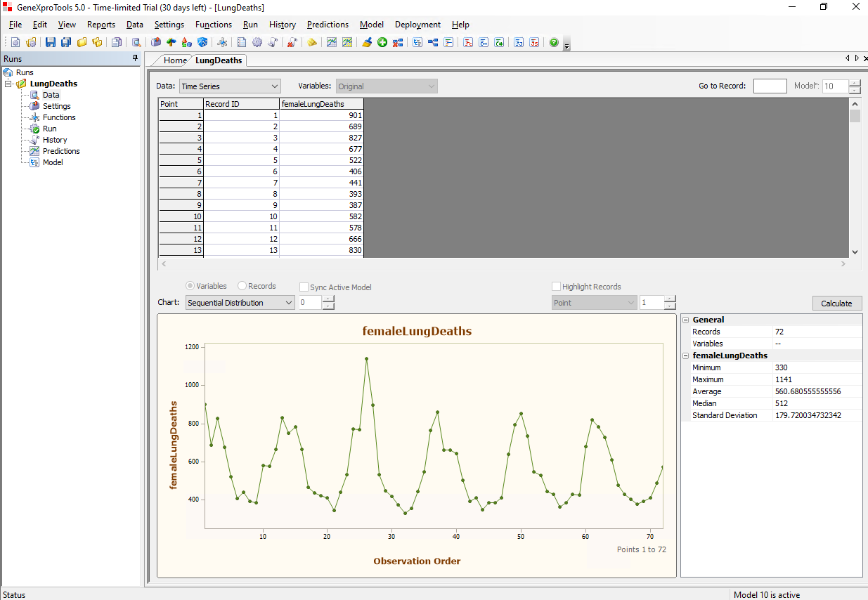Open the Chart dropdown showing Sequential Distribution
This screenshot has width=868, height=600.
240,303
